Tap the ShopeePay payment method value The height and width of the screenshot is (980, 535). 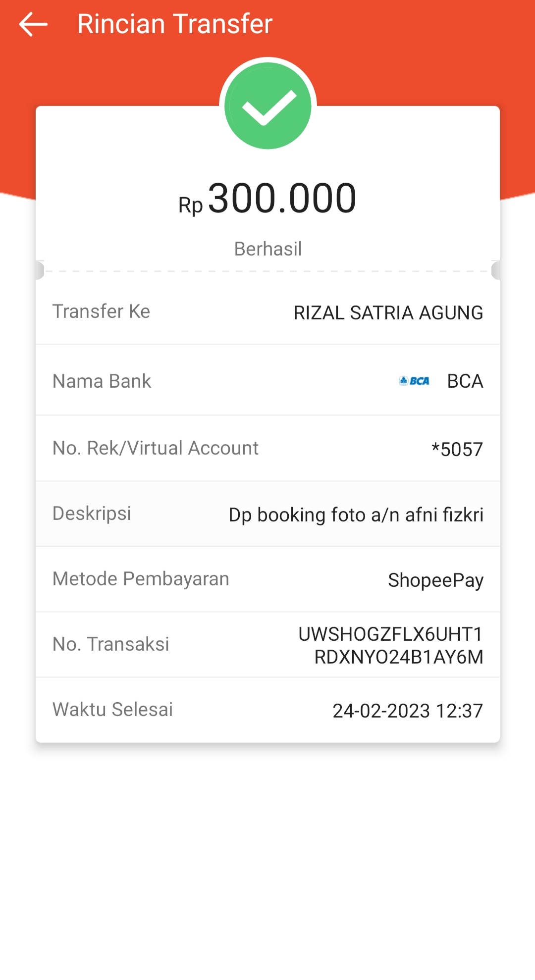pos(435,580)
